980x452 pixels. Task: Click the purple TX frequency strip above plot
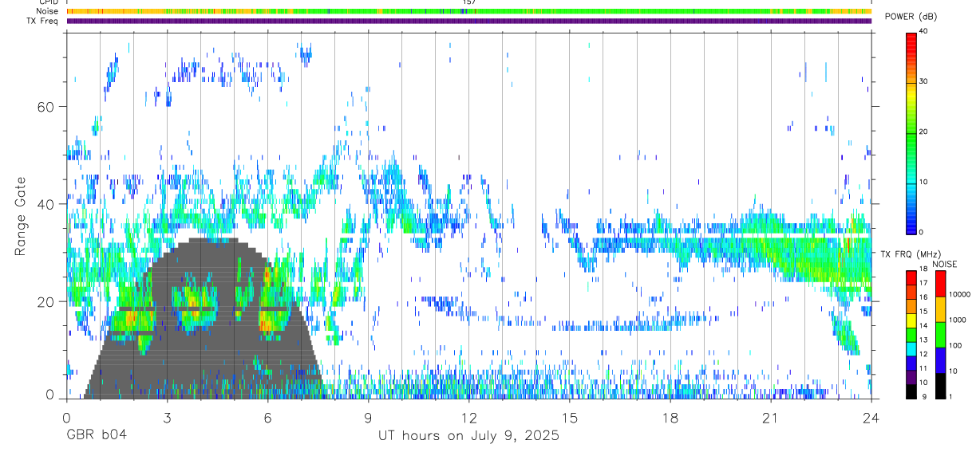pyautogui.click(x=469, y=21)
